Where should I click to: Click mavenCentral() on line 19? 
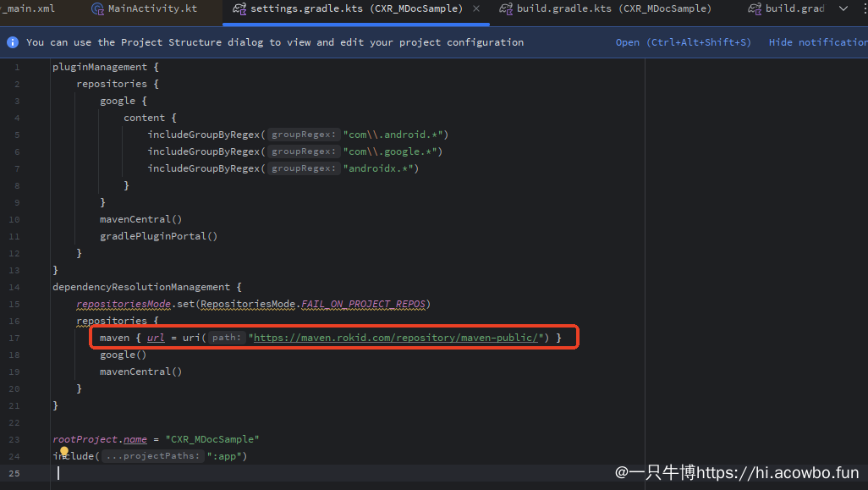pos(140,372)
